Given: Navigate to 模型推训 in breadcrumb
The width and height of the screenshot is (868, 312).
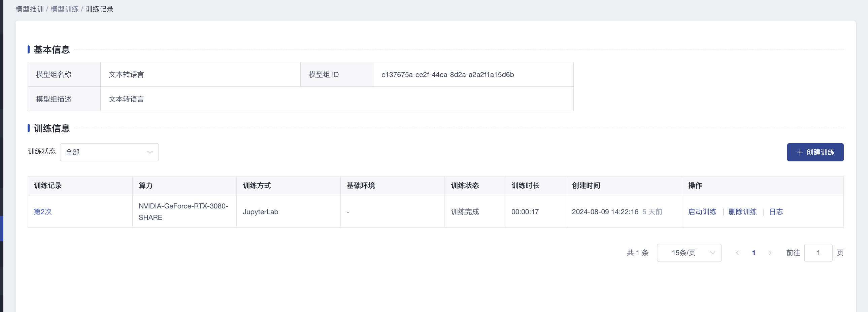Looking at the screenshot, I should (30, 9).
